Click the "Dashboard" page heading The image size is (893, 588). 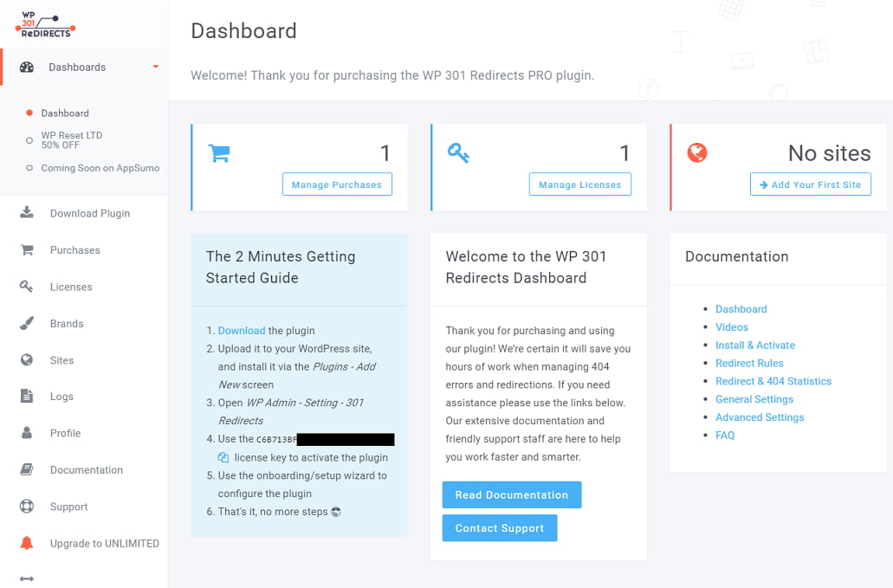(x=243, y=30)
